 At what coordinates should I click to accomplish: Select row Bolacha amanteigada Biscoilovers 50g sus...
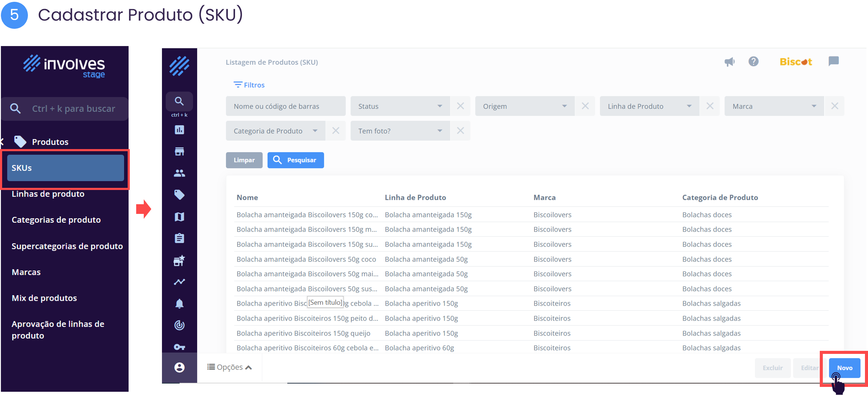tap(531, 288)
